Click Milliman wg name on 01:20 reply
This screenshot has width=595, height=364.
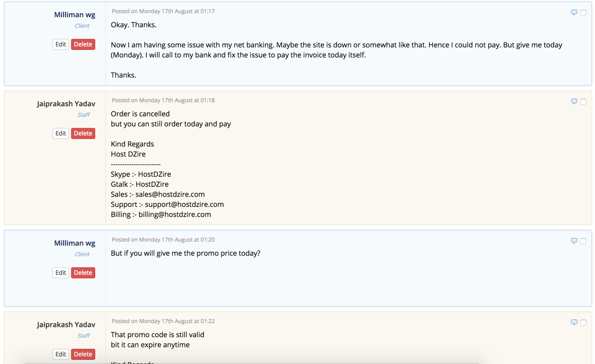(75, 243)
